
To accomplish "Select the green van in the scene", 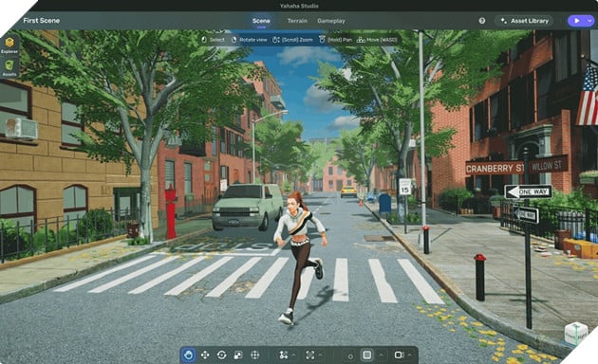I will 248,207.
